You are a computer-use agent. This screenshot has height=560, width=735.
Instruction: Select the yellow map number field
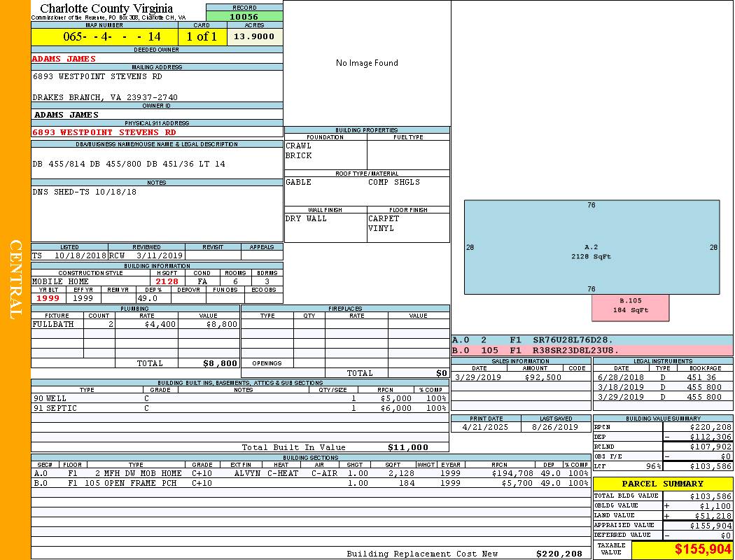pyautogui.click(x=104, y=37)
